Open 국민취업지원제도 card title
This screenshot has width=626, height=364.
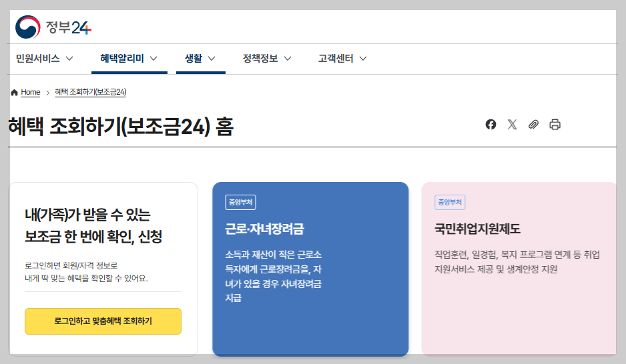tap(477, 229)
